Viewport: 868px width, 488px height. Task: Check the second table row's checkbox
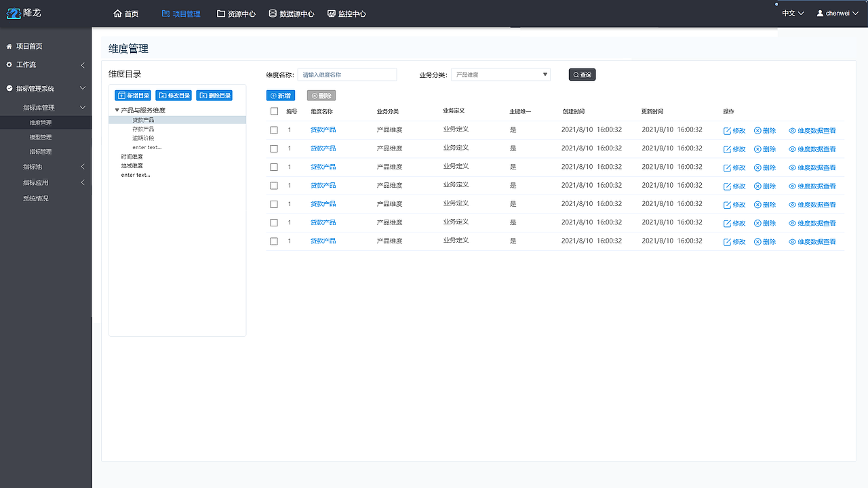point(274,148)
